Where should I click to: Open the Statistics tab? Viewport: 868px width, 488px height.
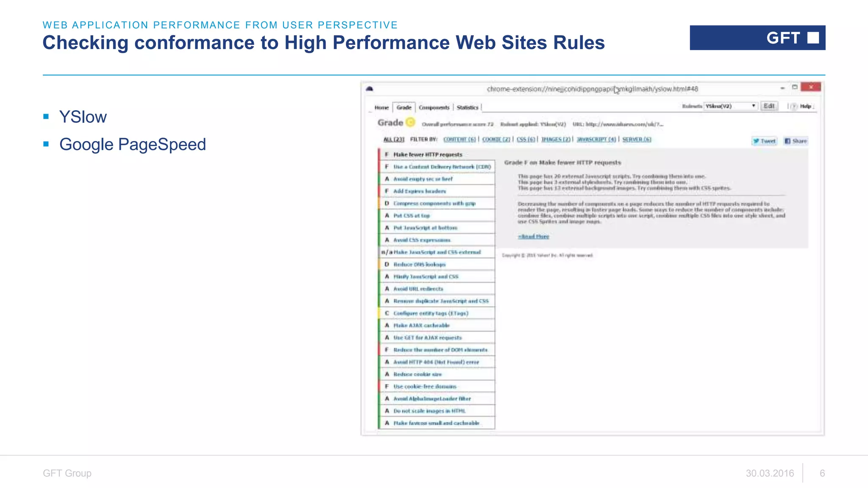pos(467,108)
